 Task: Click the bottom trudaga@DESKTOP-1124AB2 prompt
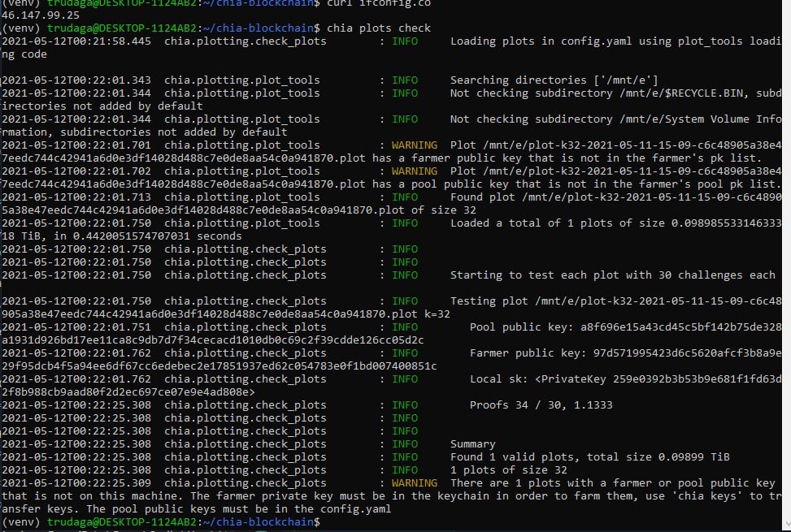click(121, 522)
